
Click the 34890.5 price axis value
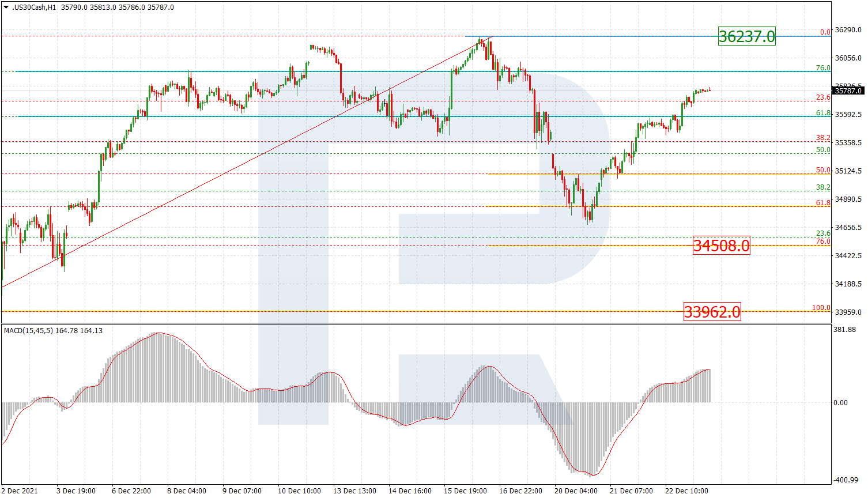848,199
